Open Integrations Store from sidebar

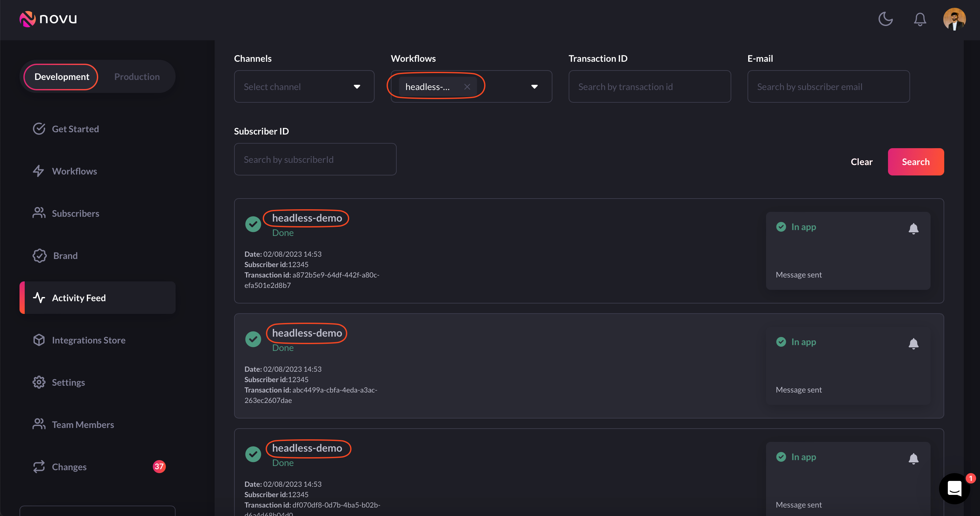88,340
